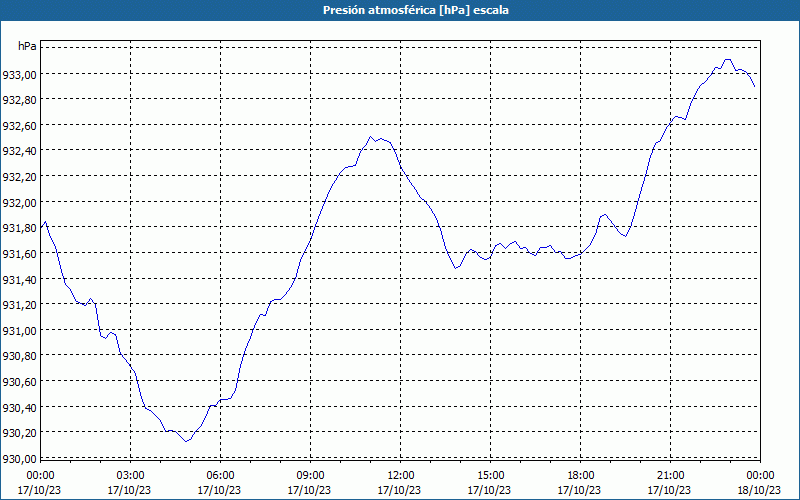
Task: Click the chart title 'Presión atmosférica [hPa] escala'
Action: click(416, 10)
